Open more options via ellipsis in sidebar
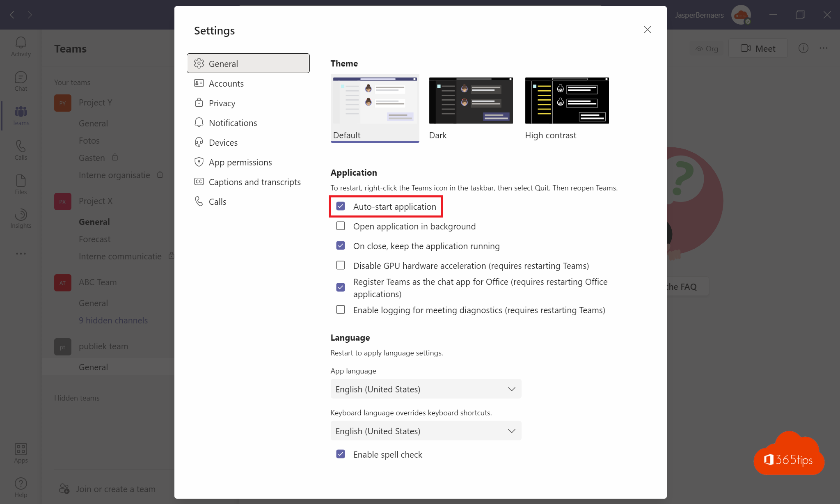Viewport: 840px width, 504px height. pyautogui.click(x=20, y=253)
